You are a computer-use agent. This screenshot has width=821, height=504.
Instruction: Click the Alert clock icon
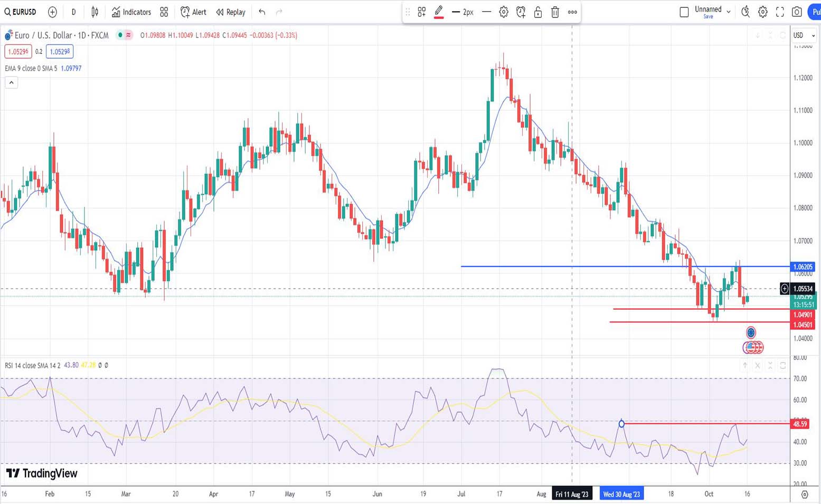pos(193,12)
